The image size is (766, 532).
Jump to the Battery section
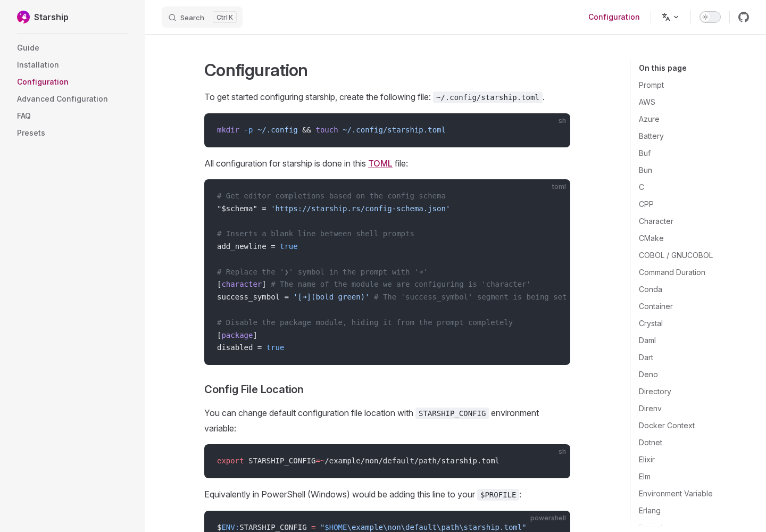coord(651,136)
